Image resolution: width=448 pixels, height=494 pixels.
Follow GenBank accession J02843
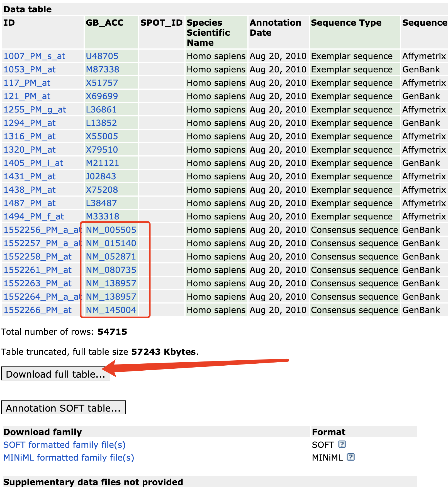101,177
